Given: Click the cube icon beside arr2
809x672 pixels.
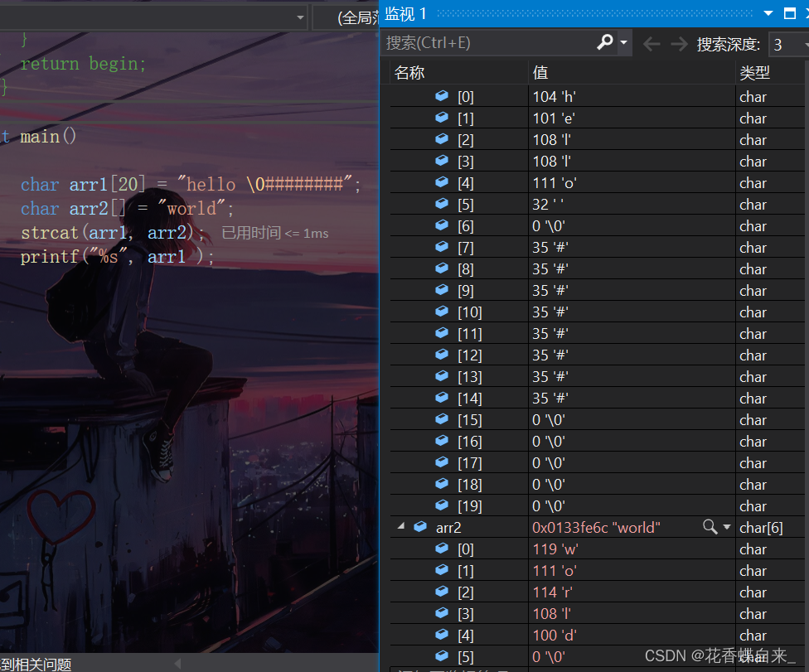Looking at the screenshot, I should 420,526.
